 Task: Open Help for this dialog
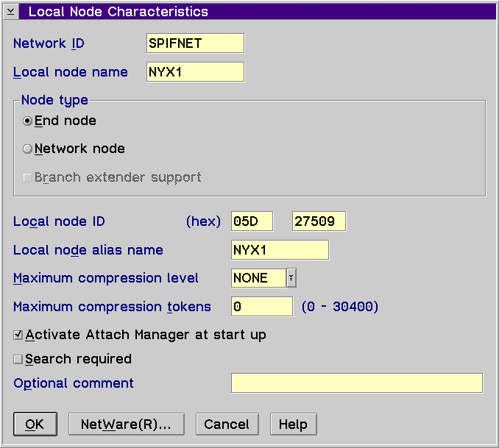(x=294, y=424)
